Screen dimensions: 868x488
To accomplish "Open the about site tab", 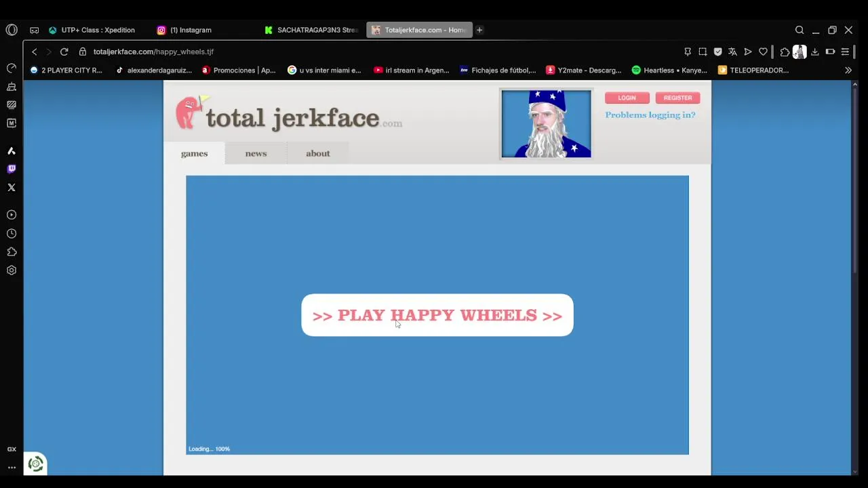I will pyautogui.click(x=317, y=153).
